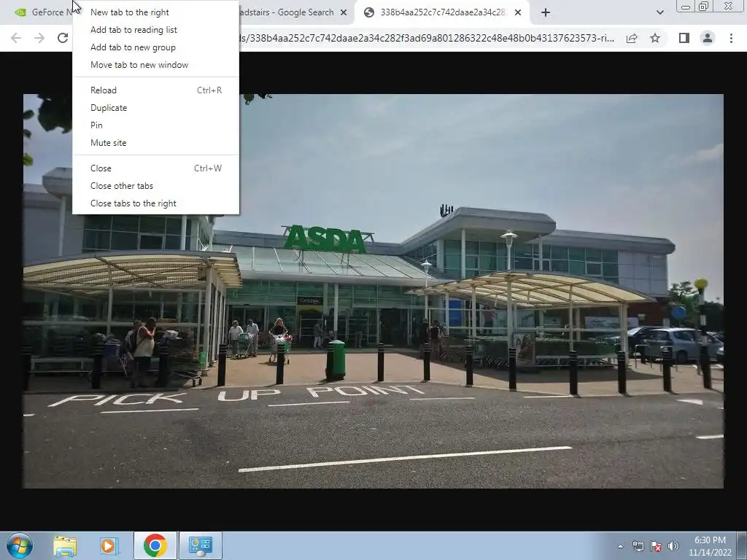
Task: Open the Windows Start button
Action: click(x=20, y=545)
